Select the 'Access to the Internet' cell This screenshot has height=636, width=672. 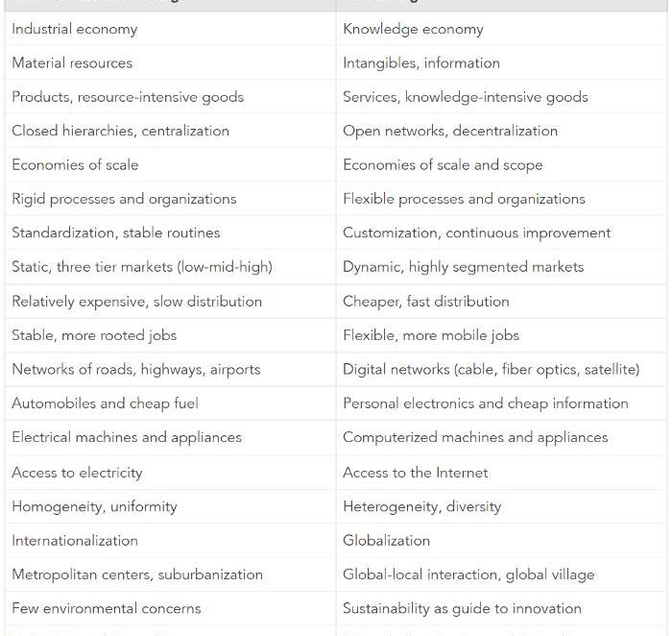pos(415,473)
